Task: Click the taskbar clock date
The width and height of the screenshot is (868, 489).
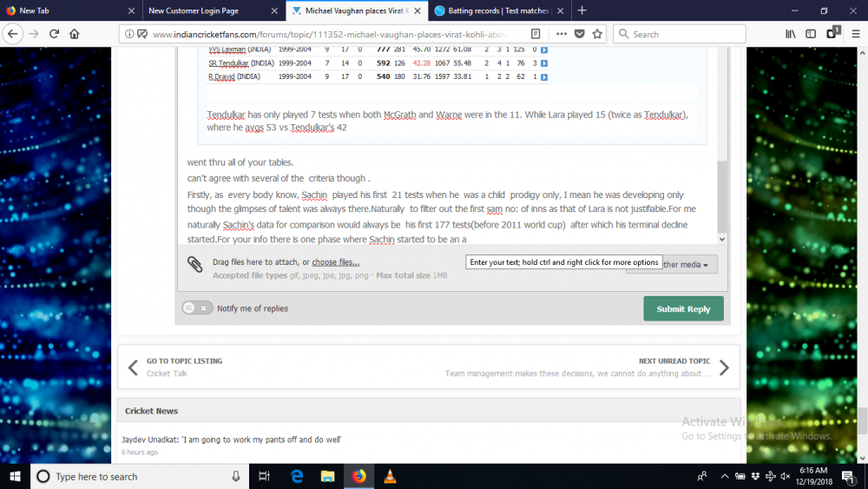Action: pos(813,476)
